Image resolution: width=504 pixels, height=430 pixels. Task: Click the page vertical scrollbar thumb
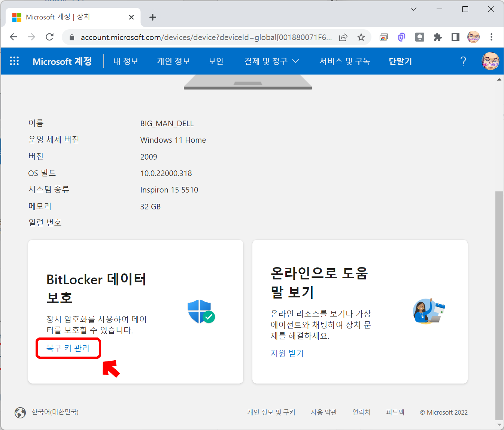tap(499, 305)
